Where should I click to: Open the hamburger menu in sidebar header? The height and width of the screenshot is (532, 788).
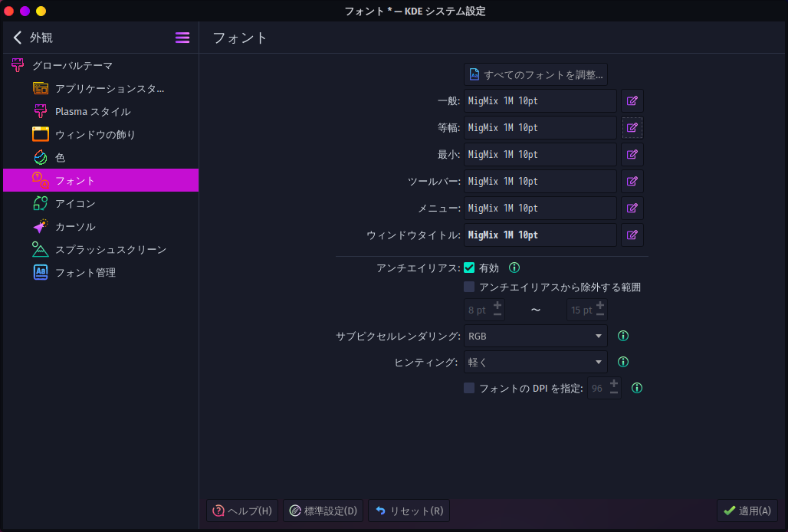pos(182,38)
